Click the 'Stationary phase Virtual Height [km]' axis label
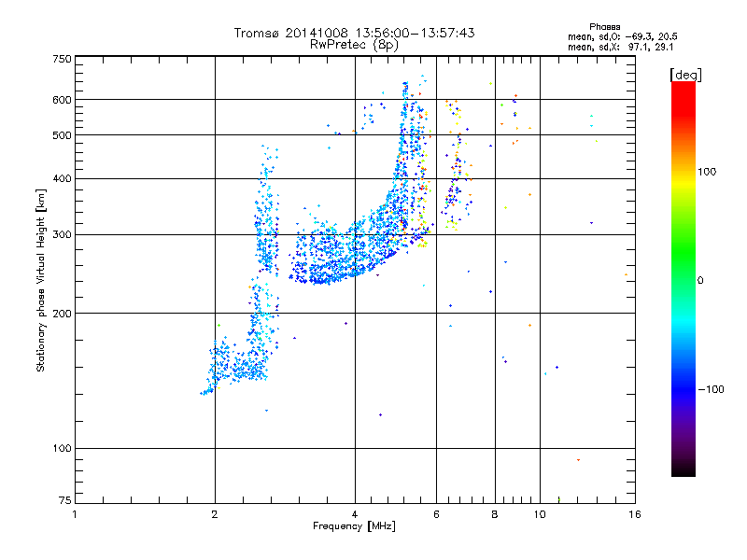 41,280
